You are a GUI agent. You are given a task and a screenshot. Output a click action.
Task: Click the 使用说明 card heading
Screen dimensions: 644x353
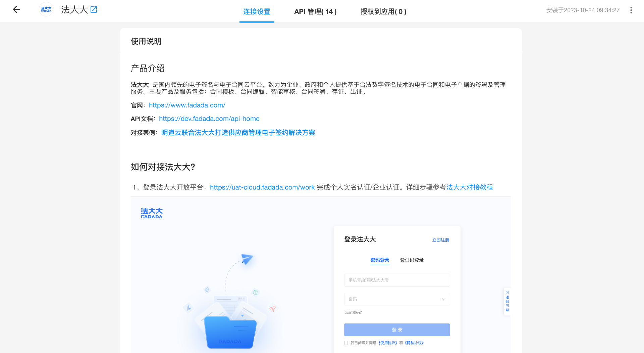(x=146, y=41)
